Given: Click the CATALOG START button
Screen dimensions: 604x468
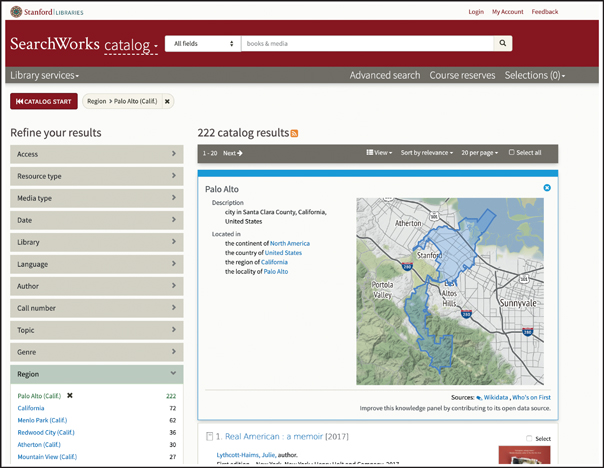Looking at the screenshot, I should 44,101.
